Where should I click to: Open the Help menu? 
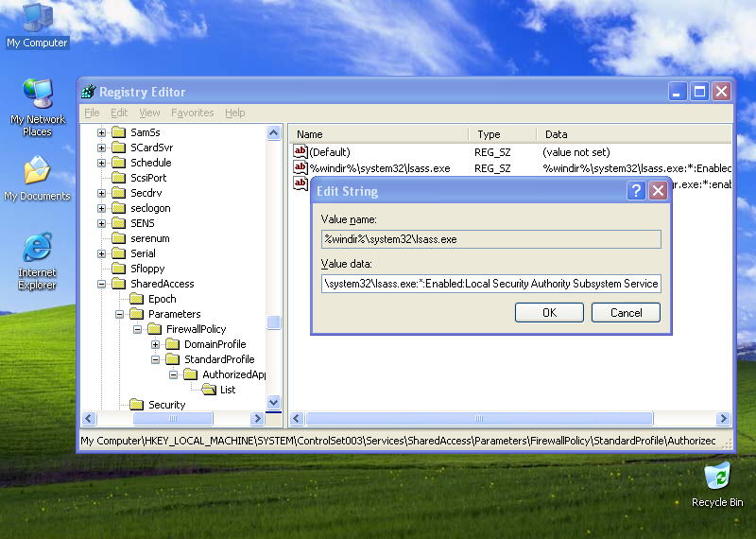pos(234,113)
